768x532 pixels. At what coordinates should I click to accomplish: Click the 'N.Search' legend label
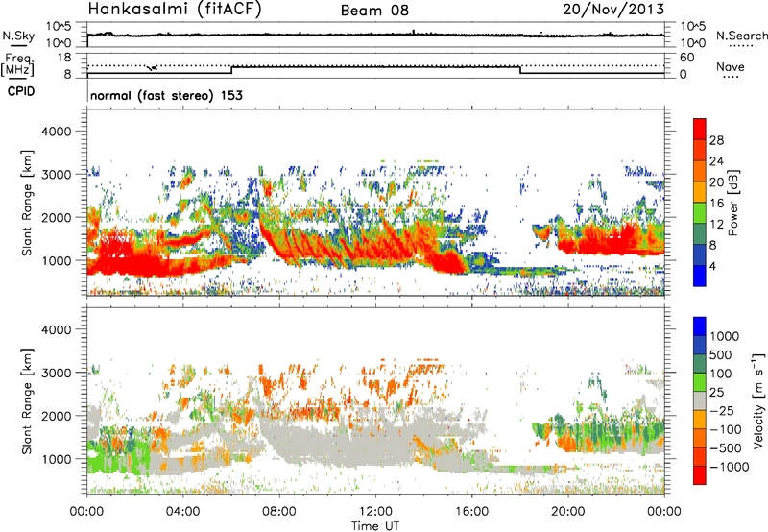[x=741, y=36]
